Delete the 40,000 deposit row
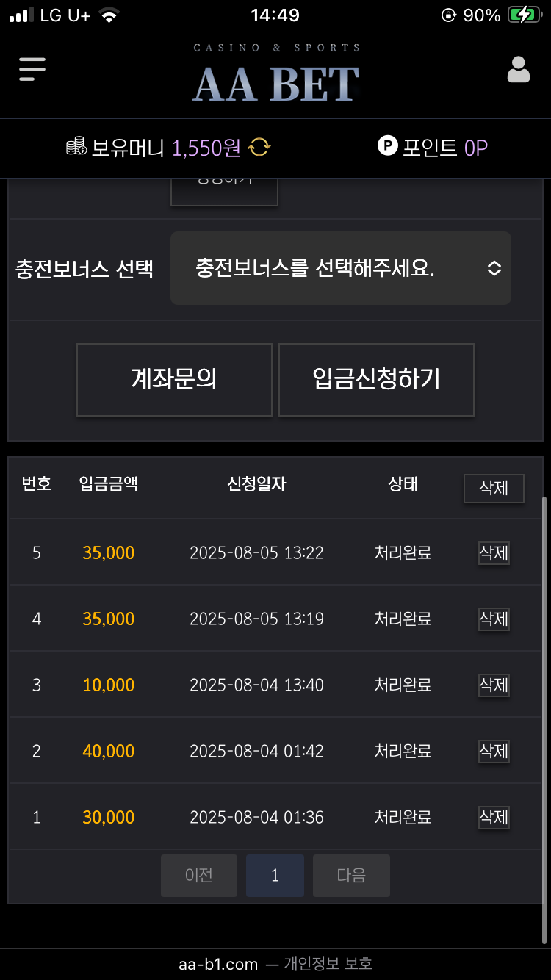 click(494, 752)
